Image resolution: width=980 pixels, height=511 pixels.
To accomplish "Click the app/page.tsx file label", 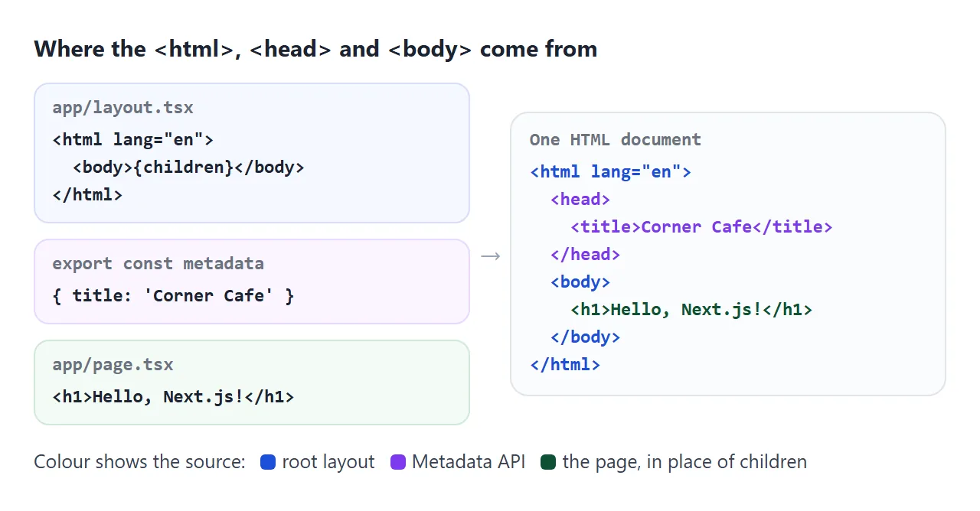I will click(x=113, y=365).
